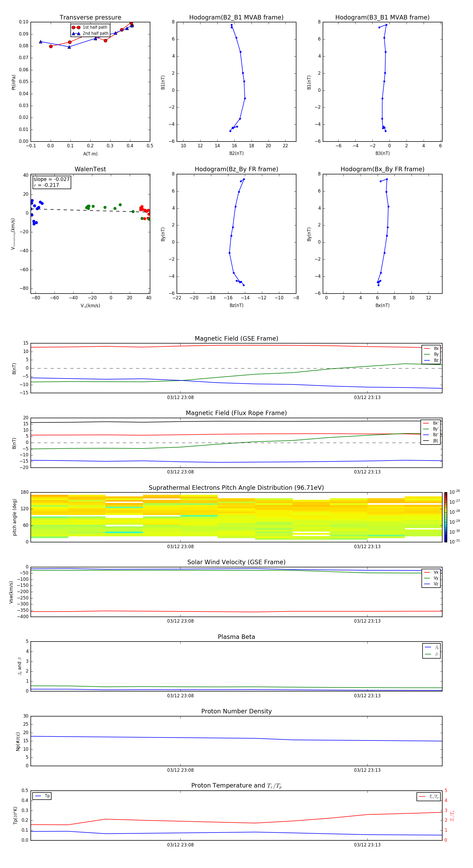
Task: Click the Bx legend entry in GSE magnetic field plot
Action: [431, 349]
